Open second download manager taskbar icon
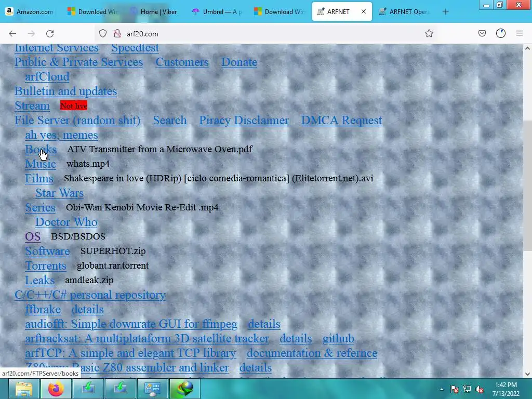 [x=120, y=389]
